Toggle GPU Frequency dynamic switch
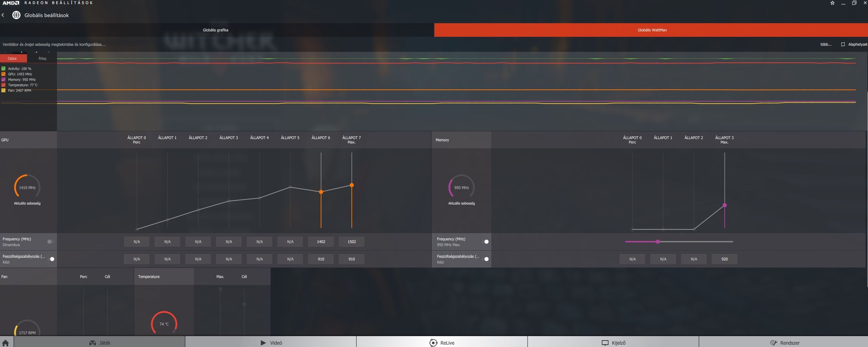868x347 pixels. pyautogui.click(x=51, y=242)
